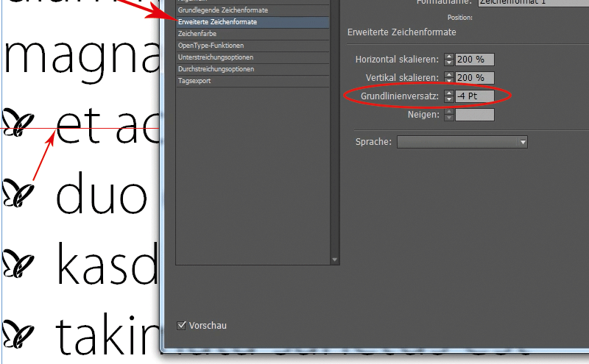Increase Vertikal skalieren with up arrow
The image size is (589, 364).
pos(449,75)
